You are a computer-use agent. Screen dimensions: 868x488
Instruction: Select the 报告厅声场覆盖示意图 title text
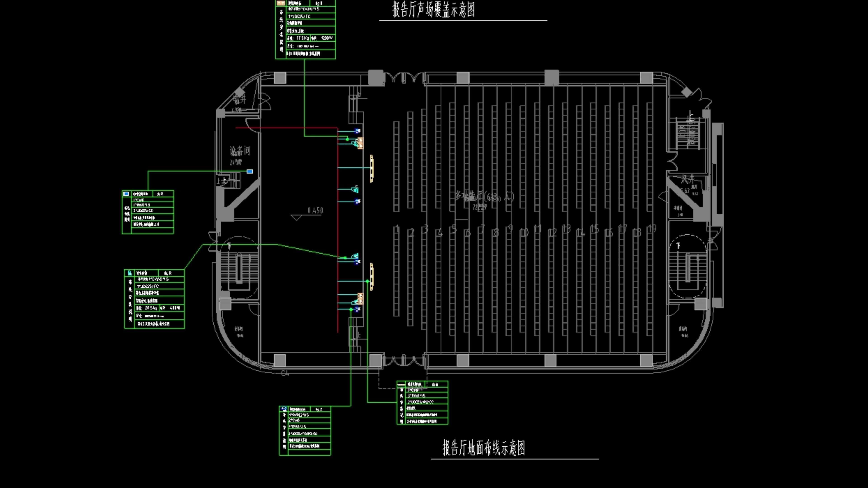pos(434,9)
